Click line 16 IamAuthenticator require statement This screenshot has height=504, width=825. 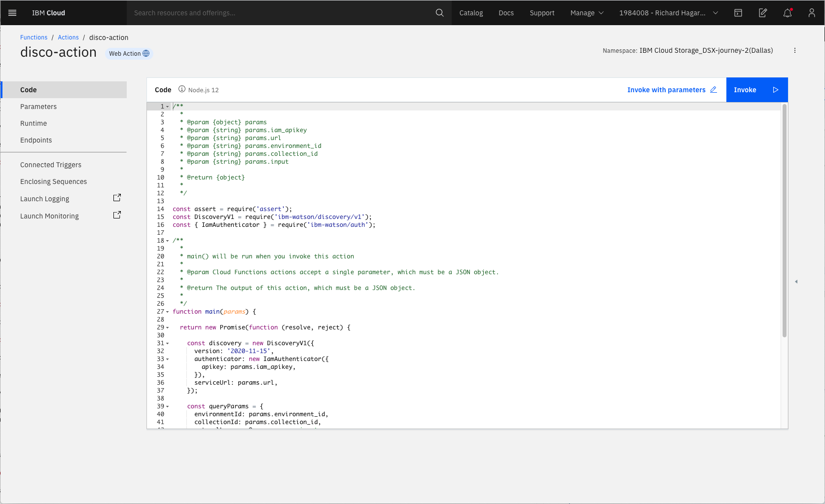(274, 225)
